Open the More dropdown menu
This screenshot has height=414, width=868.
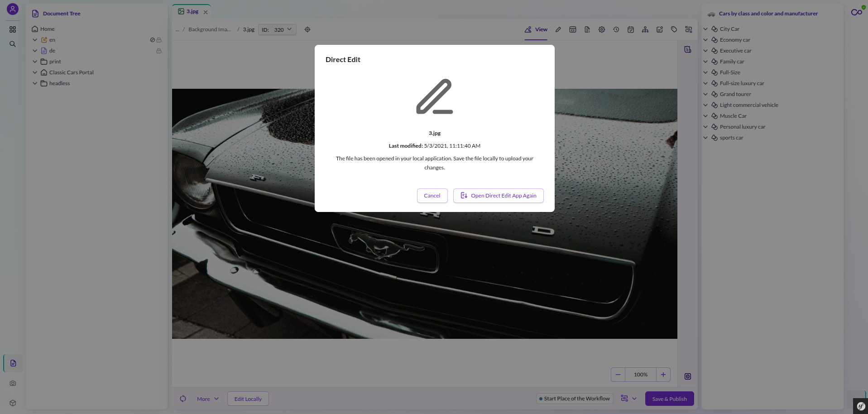(x=208, y=399)
